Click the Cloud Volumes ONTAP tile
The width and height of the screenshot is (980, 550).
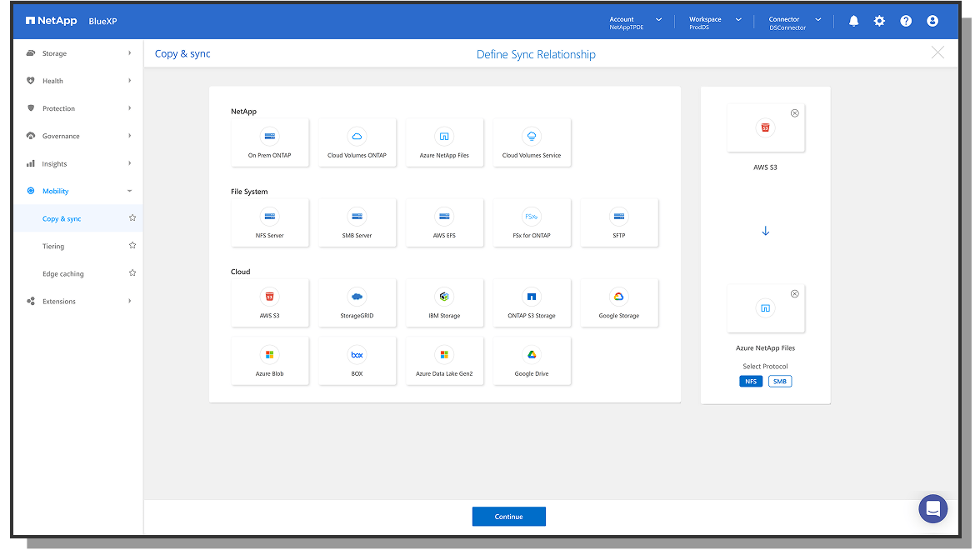pos(357,142)
